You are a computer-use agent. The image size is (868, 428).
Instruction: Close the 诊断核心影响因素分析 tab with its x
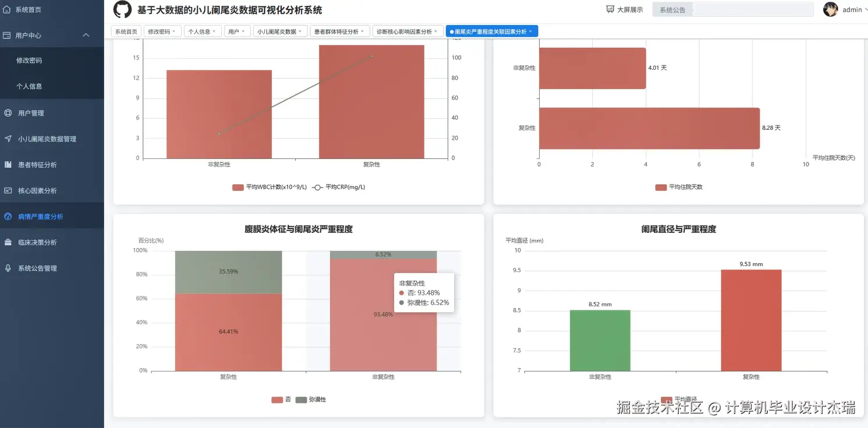click(x=435, y=31)
